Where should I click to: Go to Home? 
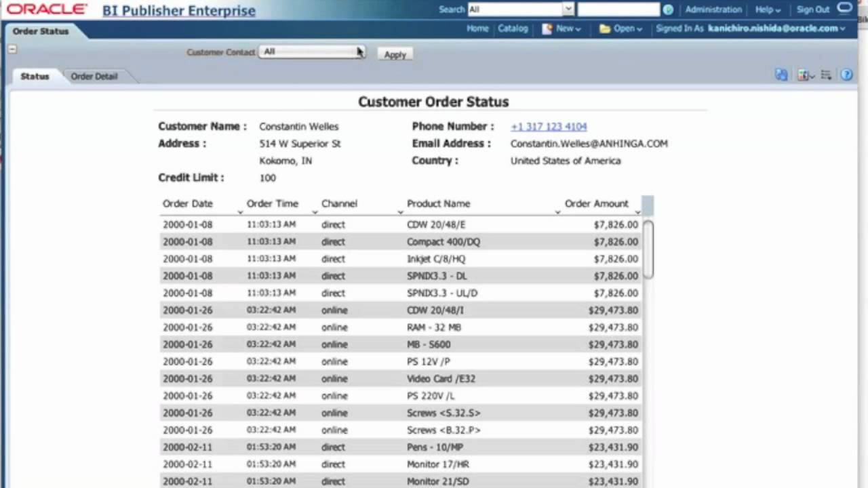click(477, 28)
